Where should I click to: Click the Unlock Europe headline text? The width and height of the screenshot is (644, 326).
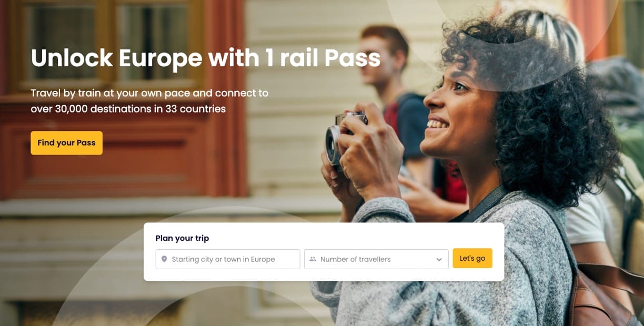click(x=206, y=58)
